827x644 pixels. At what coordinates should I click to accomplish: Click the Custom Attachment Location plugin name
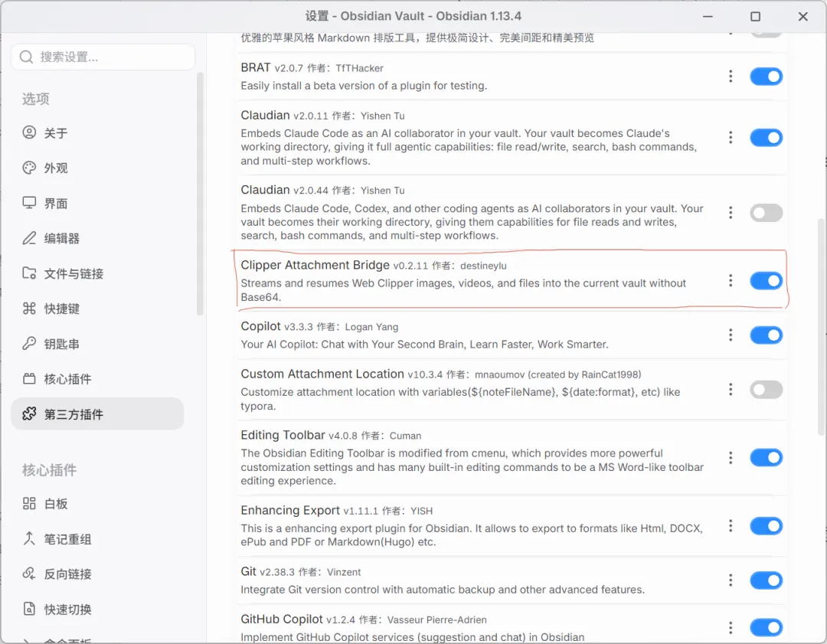322,374
